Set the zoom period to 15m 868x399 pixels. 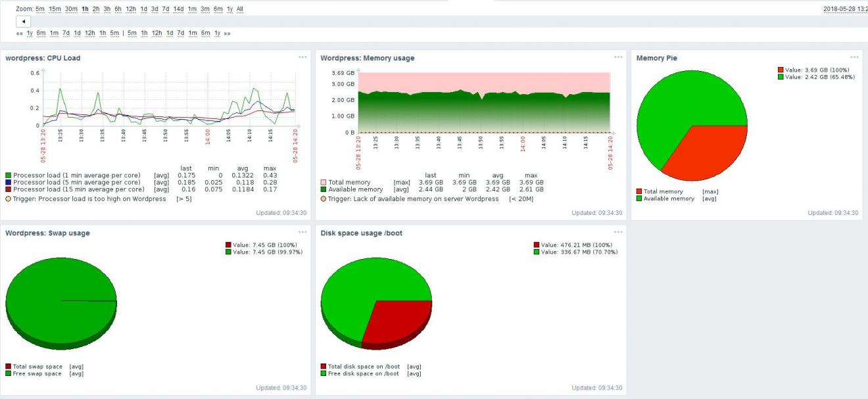[55, 9]
